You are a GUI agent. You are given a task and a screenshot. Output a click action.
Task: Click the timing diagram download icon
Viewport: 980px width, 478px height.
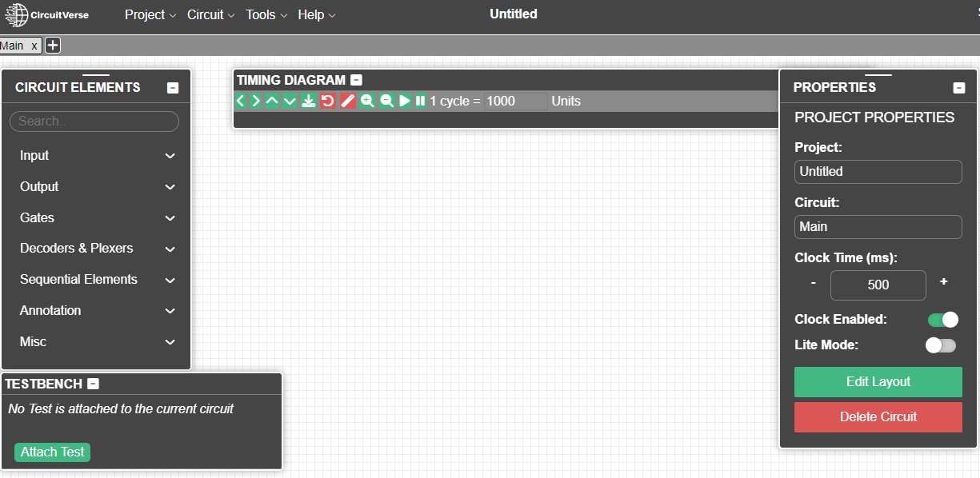tap(308, 101)
